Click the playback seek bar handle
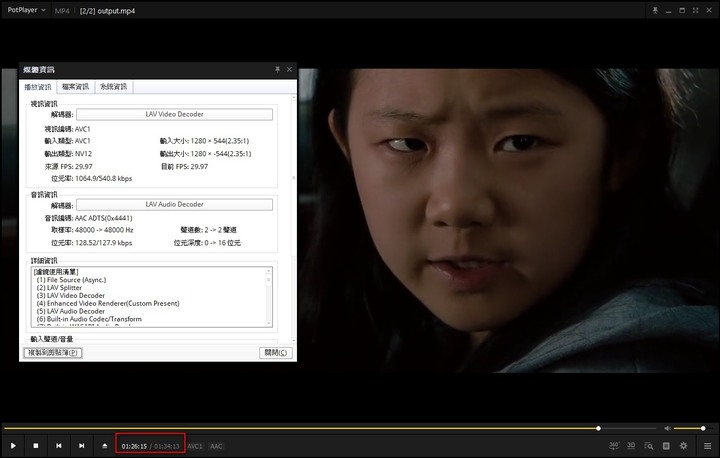The width and height of the screenshot is (720, 458). [x=598, y=428]
